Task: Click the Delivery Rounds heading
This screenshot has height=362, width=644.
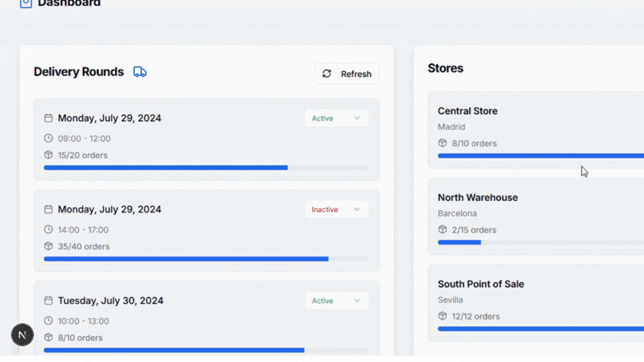Action: point(78,72)
